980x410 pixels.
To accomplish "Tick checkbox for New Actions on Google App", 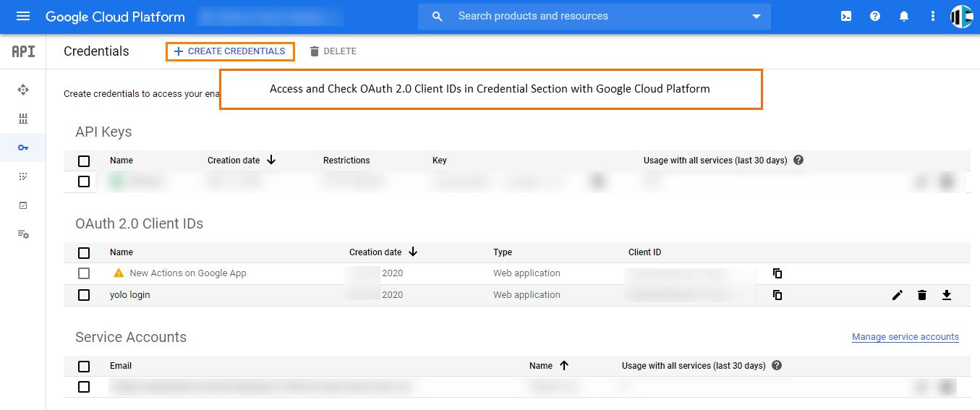I will coord(84,273).
